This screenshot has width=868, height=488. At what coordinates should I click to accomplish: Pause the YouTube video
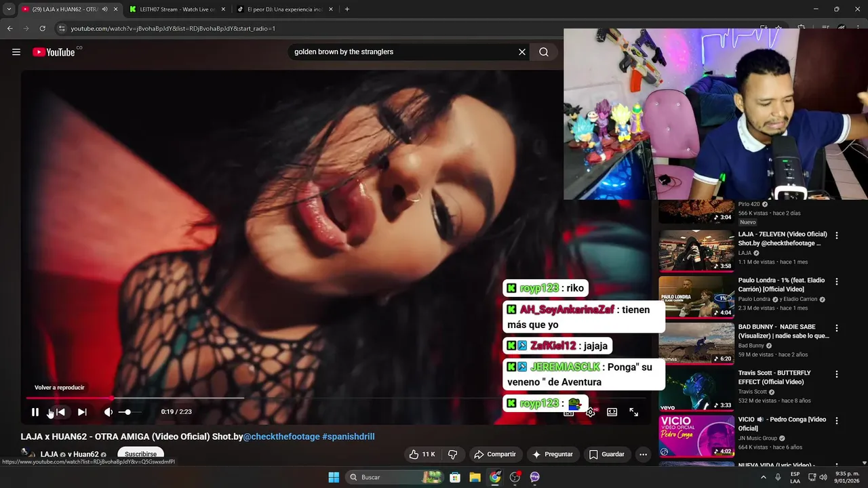[35, 412]
